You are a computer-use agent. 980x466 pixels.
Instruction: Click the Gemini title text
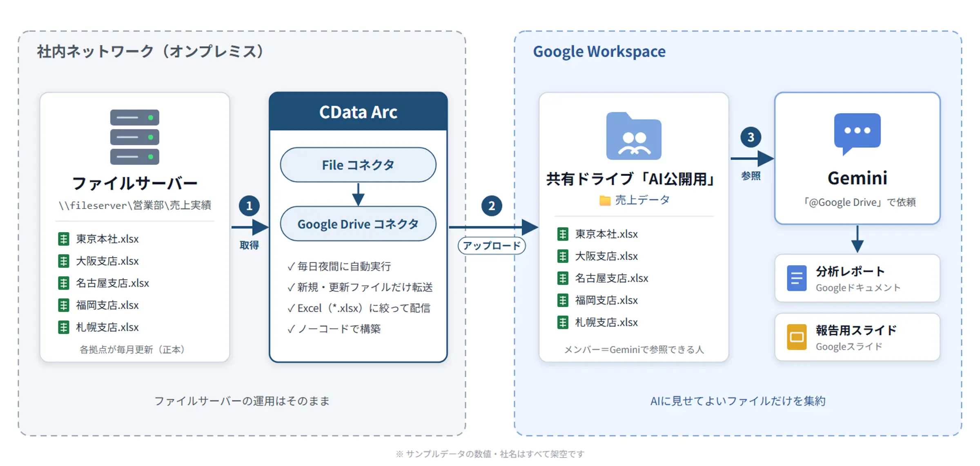pyautogui.click(x=857, y=178)
